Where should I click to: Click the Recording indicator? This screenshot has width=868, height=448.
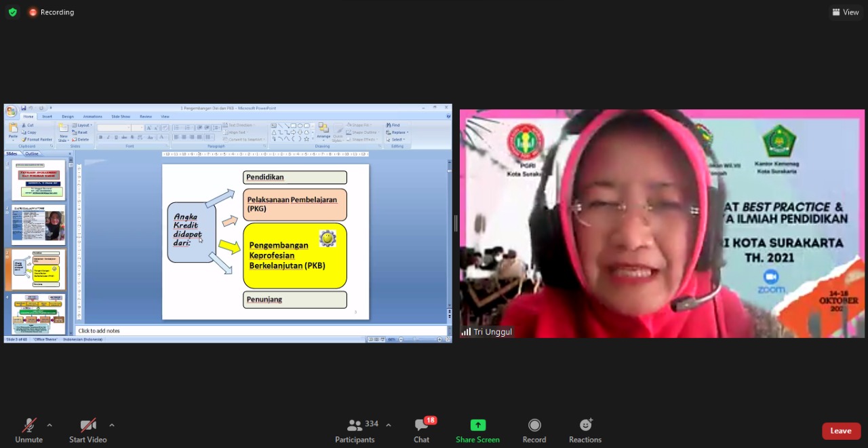point(52,12)
